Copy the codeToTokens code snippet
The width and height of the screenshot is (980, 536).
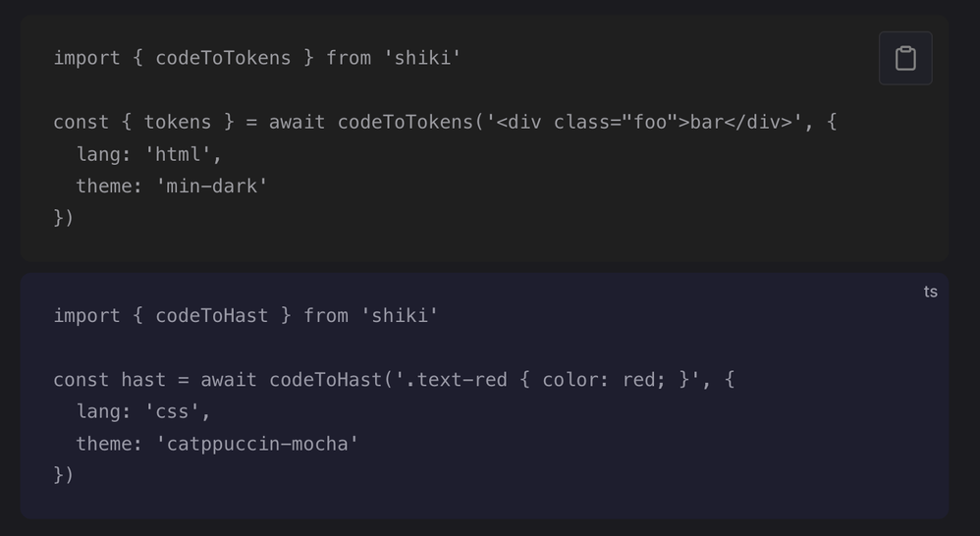tap(904, 58)
